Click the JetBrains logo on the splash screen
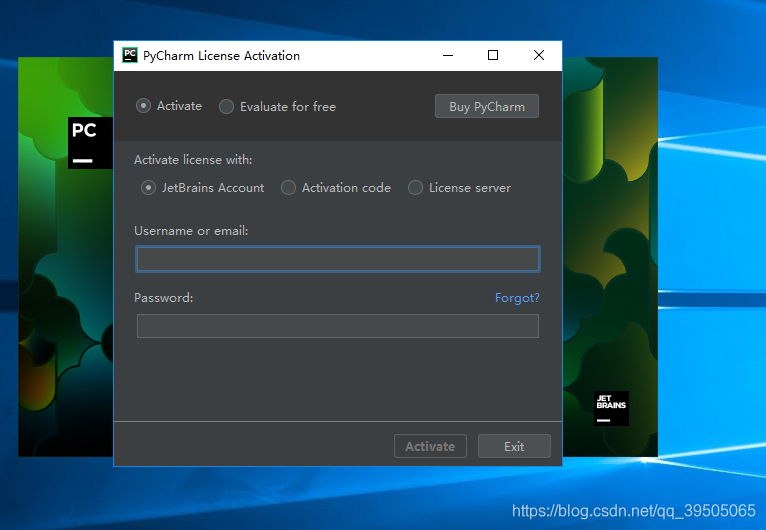This screenshot has height=530, width=766. point(611,408)
